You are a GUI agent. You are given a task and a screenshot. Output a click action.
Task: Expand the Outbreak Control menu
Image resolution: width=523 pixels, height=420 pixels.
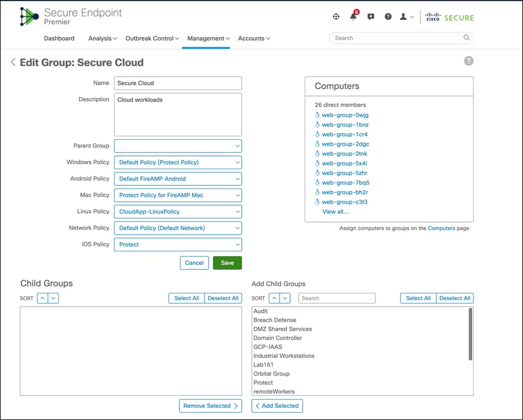point(152,38)
